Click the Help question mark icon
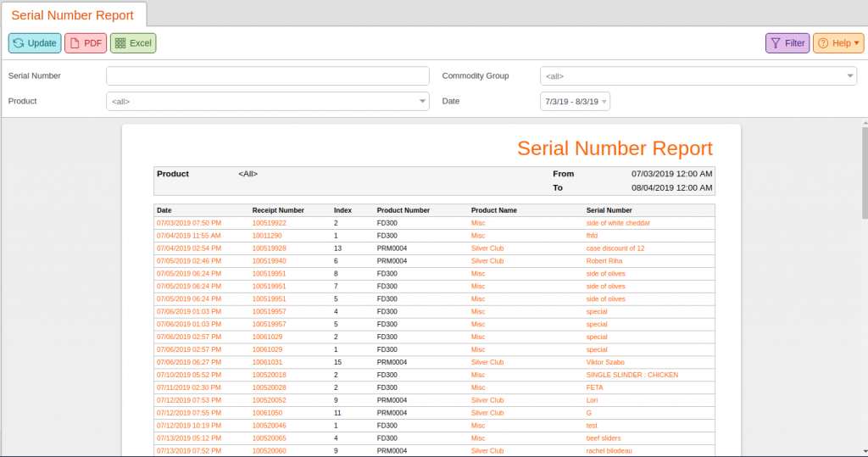 (x=823, y=43)
